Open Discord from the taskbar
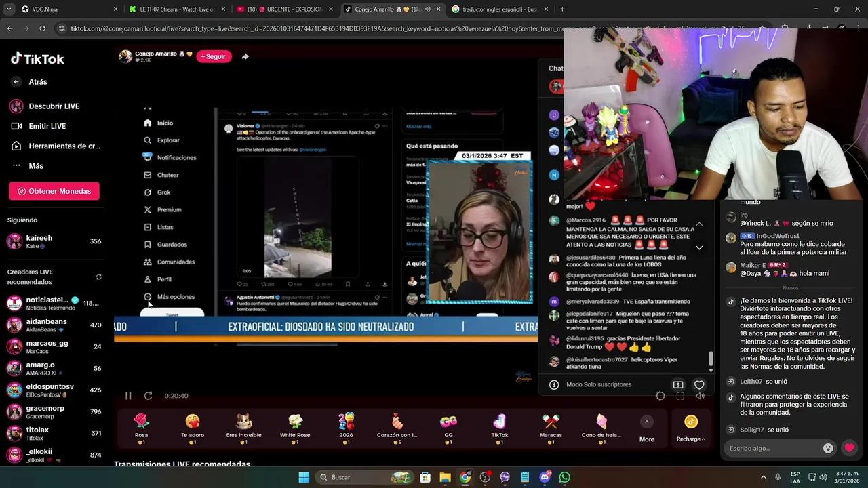 tap(545, 477)
